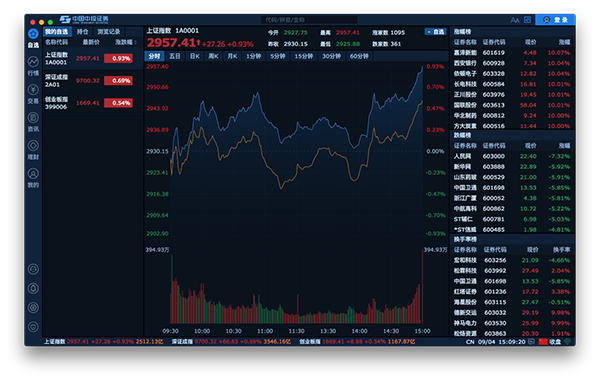Image resolution: width=600 pixels, height=381 pixels.
Task: Open stock 601619 in gainers list
Action: pyautogui.click(x=512, y=52)
